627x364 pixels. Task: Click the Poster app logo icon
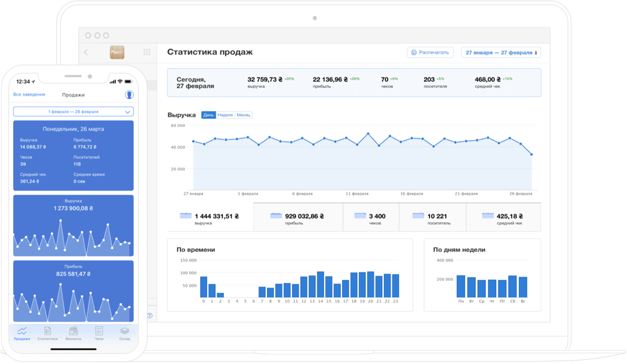pos(117,53)
